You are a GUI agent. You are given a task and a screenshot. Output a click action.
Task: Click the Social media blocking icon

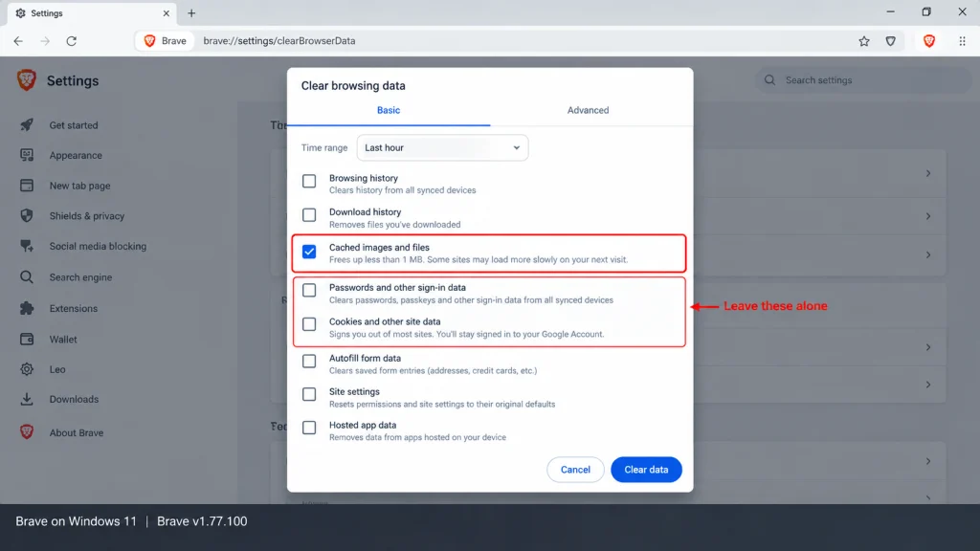point(26,246)
